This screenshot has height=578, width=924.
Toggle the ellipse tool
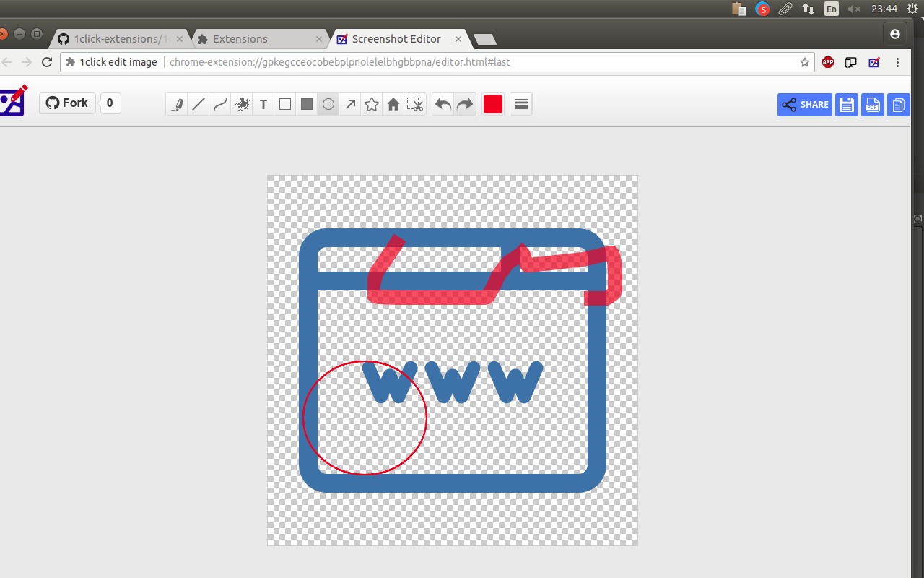point(328,105)
